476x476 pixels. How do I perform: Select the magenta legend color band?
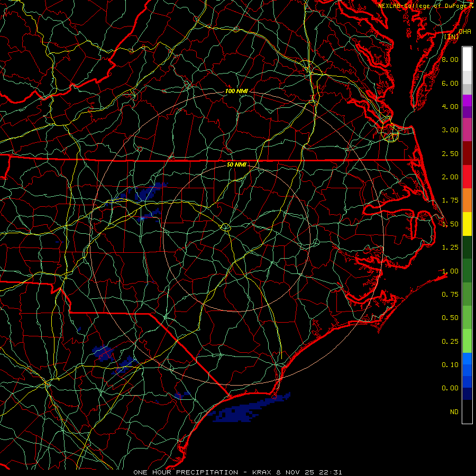(467, 100)
